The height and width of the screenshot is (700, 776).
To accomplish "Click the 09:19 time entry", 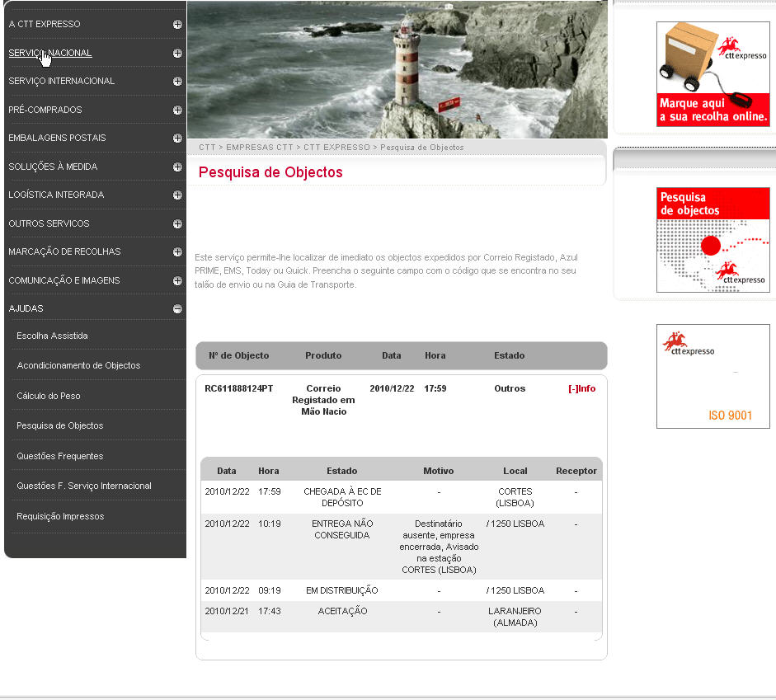I will [269, 590].
